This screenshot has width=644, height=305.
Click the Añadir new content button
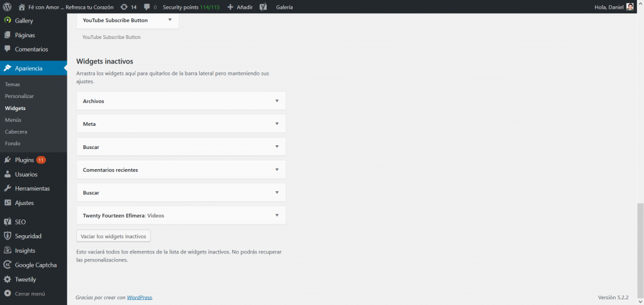240,7
